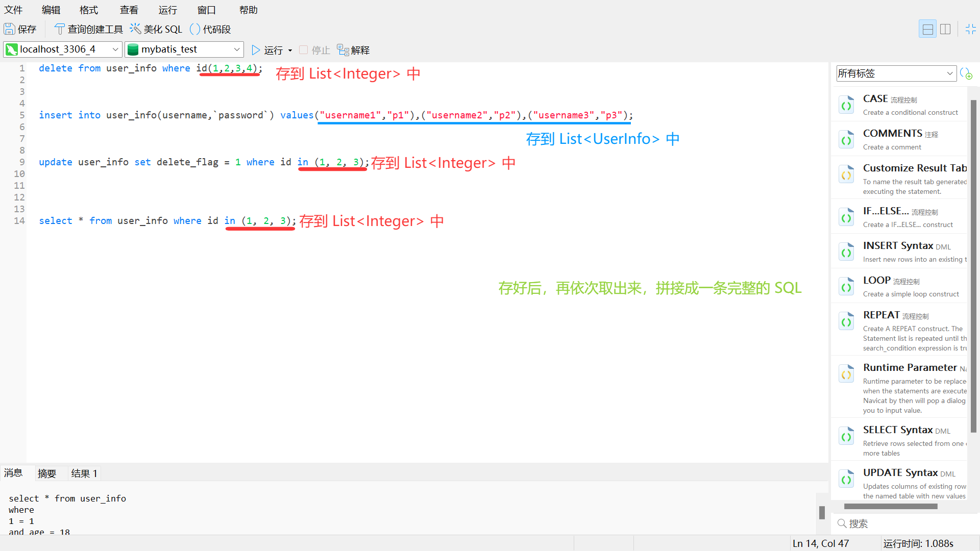Viewport: 980px width, 551px height.
Task: Click the 查询创建工具 button label
Action: tap(95, 30)
